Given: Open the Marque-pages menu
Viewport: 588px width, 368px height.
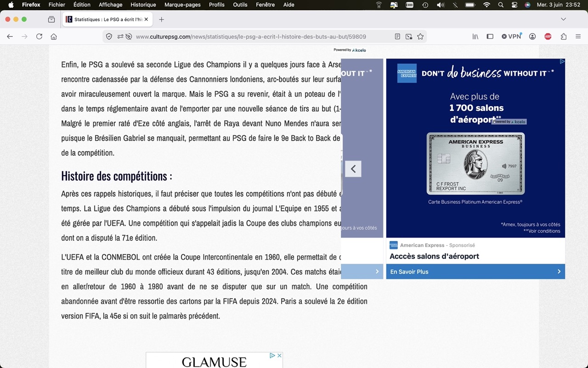Looking at the screenshot, I should 183,5.
